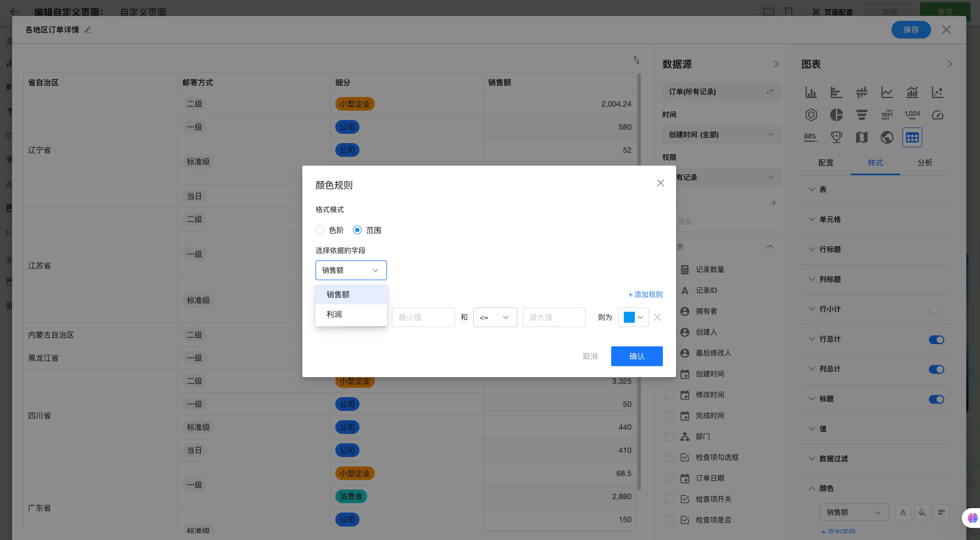Expand the 单元格 style section
Screen dimensions: 980x540
830,219
